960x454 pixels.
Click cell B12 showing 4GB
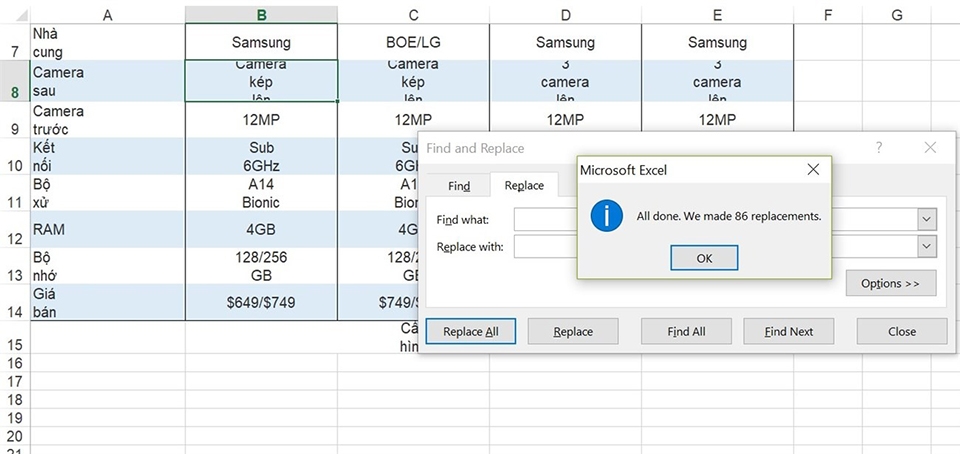pos(261,229)
